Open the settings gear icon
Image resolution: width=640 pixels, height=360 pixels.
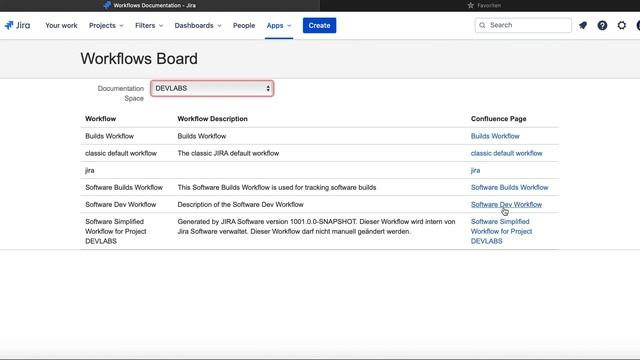621,25
